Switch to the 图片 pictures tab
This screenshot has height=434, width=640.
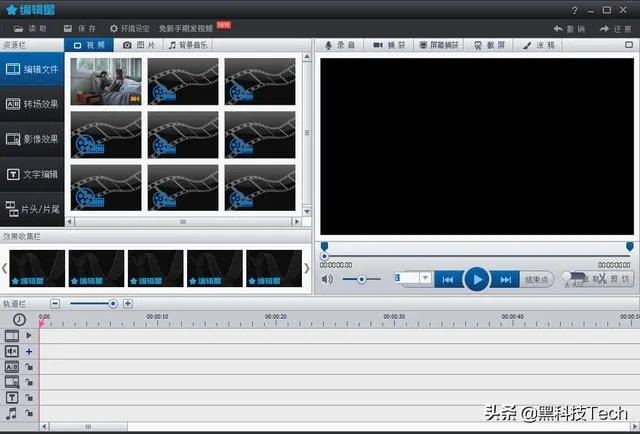tap(139, 46)
